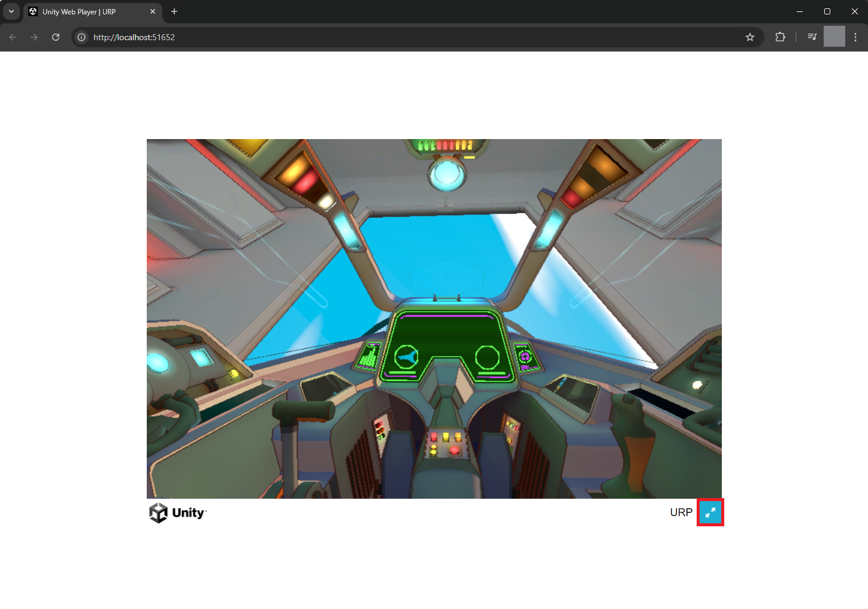Click the Unity logo below the canvas

coord(178,512)
